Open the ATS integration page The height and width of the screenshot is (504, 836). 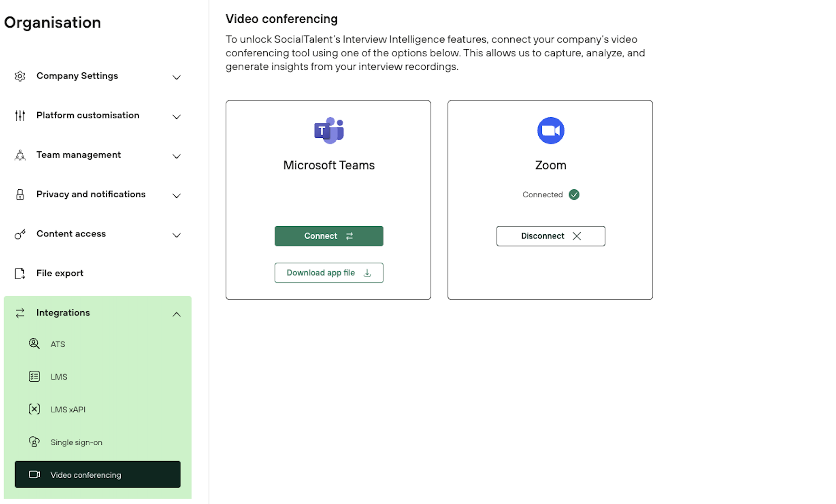58,344
